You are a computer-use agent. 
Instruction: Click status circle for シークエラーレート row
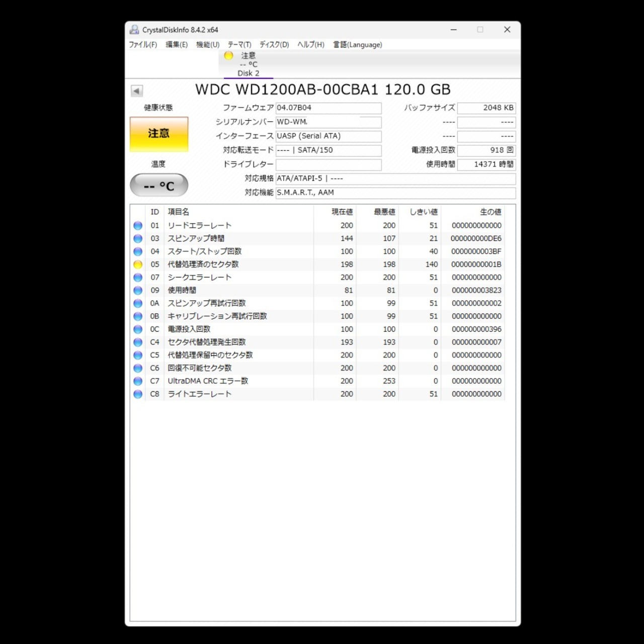click(x=138, y=278)
